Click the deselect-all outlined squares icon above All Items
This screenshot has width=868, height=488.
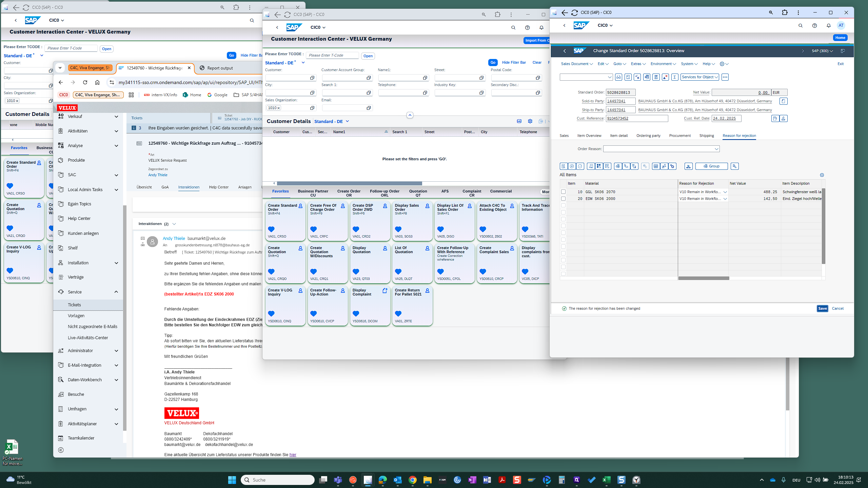point(607,166)
